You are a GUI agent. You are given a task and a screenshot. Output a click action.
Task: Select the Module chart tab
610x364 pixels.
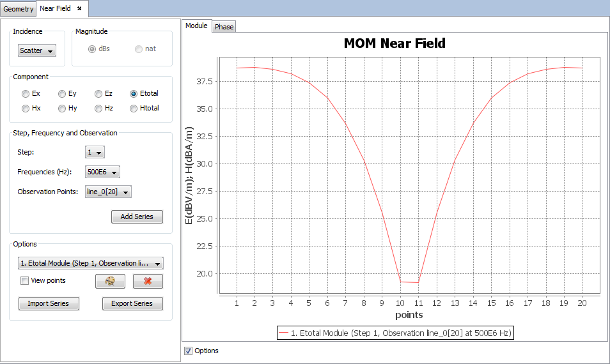(x=196, y=26)
